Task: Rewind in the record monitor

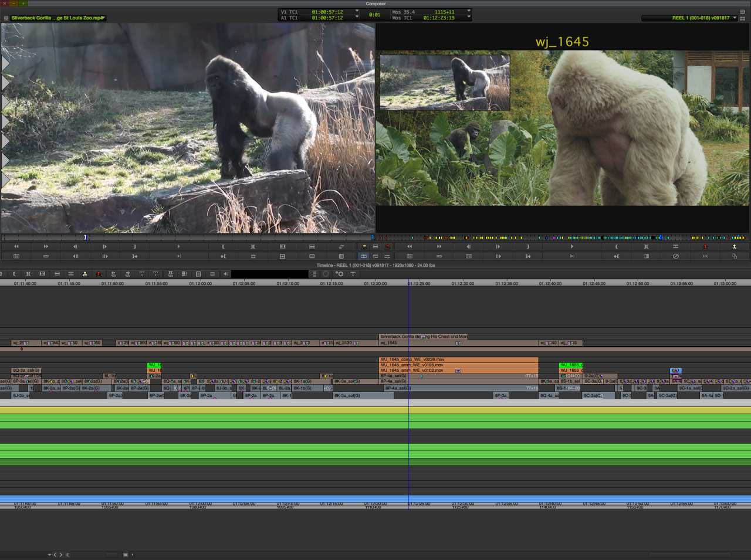Action: pyautogui.click(x=410, y=247)
